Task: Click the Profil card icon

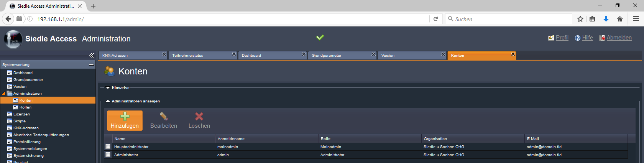Action: tap(551, 38)
